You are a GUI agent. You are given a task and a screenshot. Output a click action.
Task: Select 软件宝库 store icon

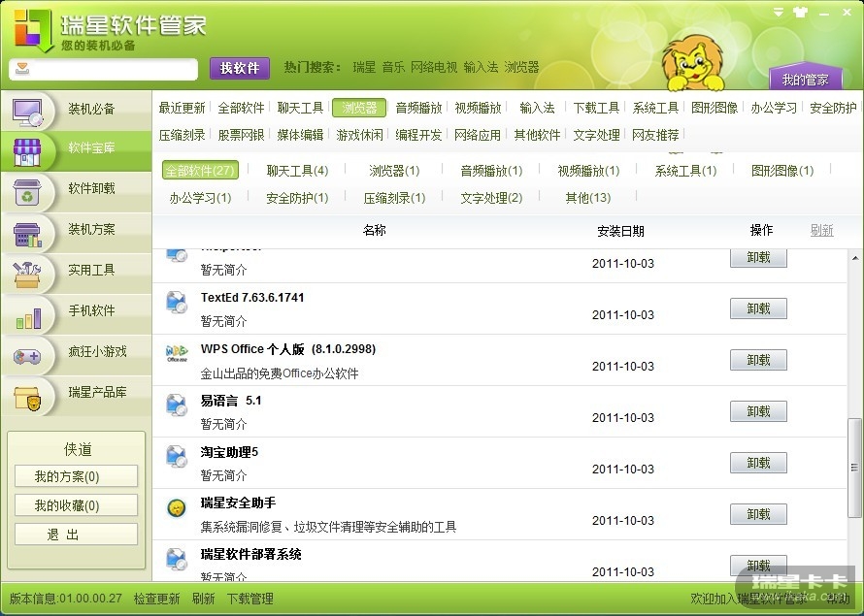27,152
